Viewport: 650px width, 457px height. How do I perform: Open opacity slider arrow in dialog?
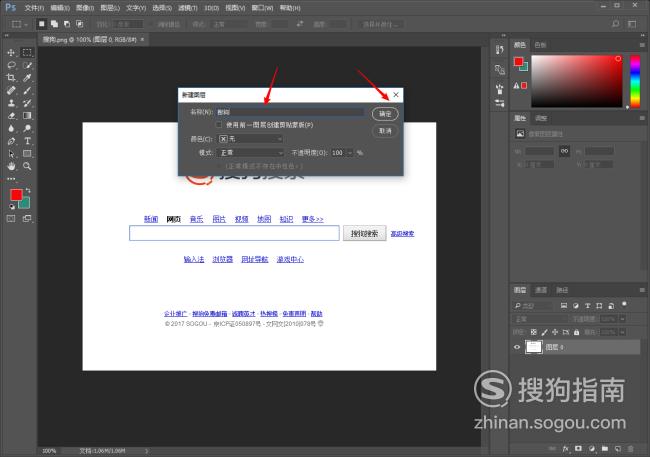(350, 153)
